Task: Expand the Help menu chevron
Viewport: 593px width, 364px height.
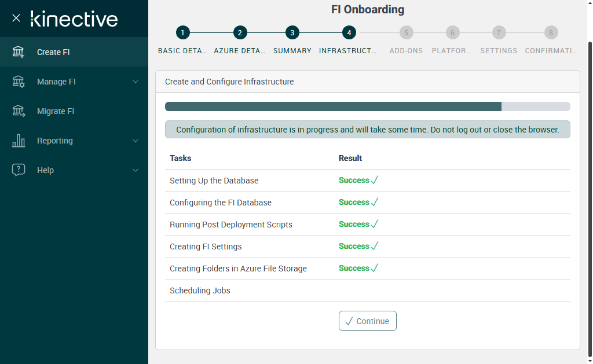Action: tap(136, 170)
